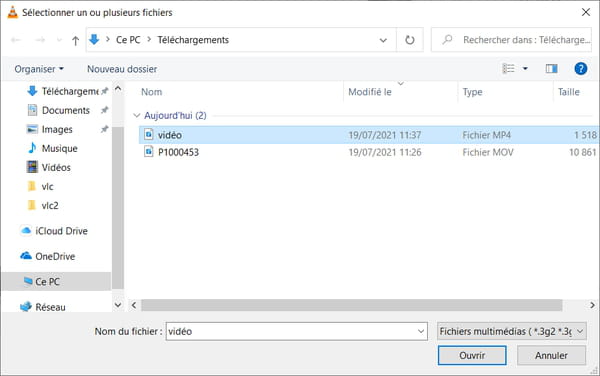Image resolution: width=600 pixels, height=376 pixels.
Task: Create a Nouveau dossier
Action: (x=122, y=69)
